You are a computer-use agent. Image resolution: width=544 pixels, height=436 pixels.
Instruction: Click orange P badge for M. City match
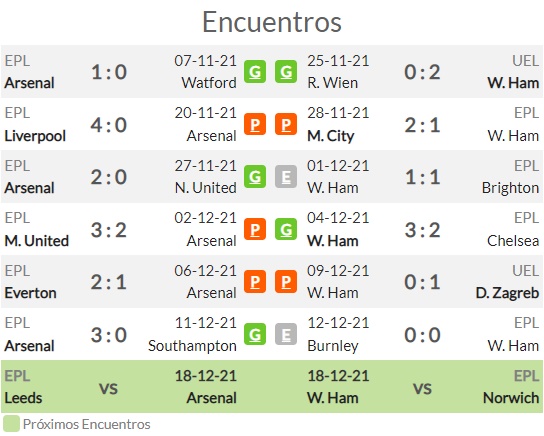[286, 124]
